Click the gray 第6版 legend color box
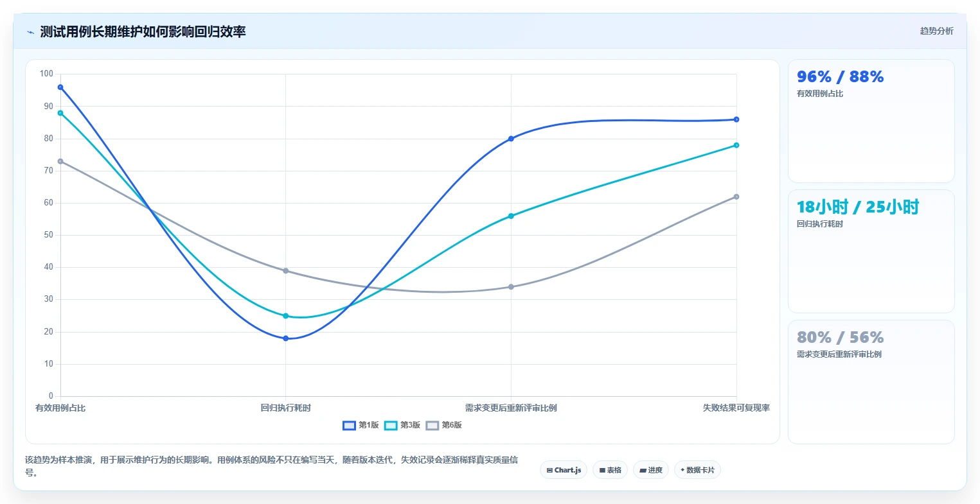The height and width of the screenshot is (504, 980). pyautogui.click(x=432, y=425)
